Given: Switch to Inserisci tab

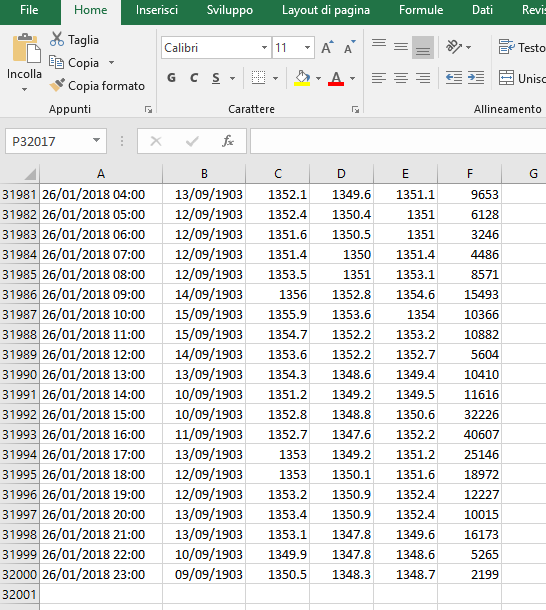Looking at the screenshot, I should point(156,10).
